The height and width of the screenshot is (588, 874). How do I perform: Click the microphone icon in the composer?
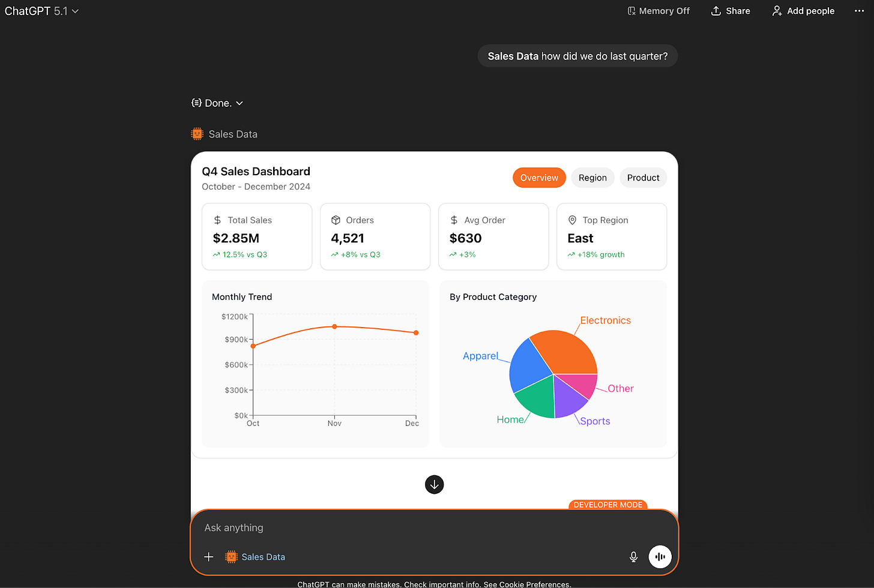point(633,557)
